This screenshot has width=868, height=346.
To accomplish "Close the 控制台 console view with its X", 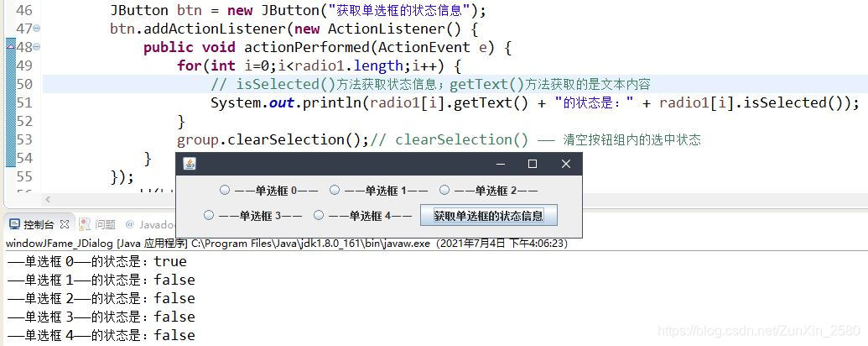I will coord(65,224).
